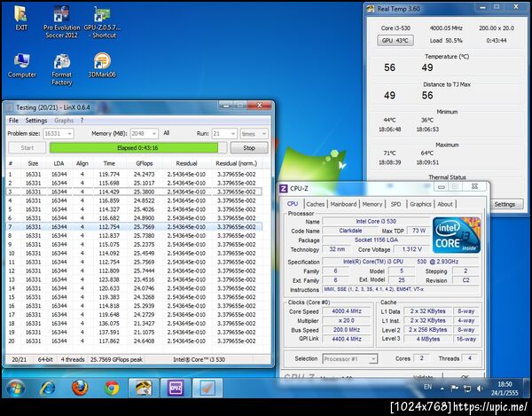Click the QPI Link 4400.4 MHz value

347,339
